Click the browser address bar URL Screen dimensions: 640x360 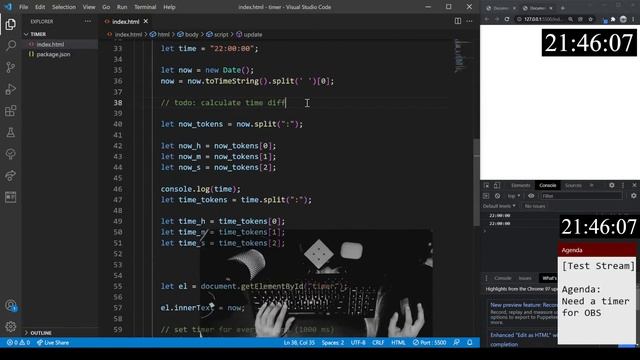(542, 19)
